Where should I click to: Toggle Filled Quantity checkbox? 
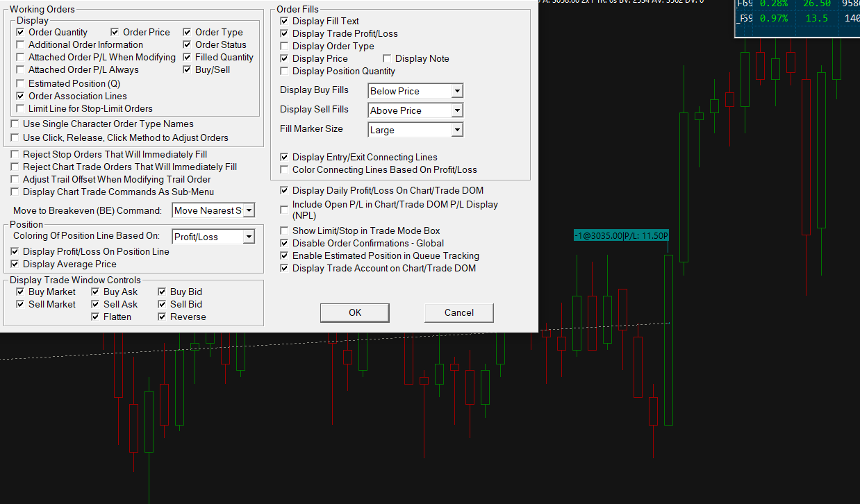click(187, 58)
